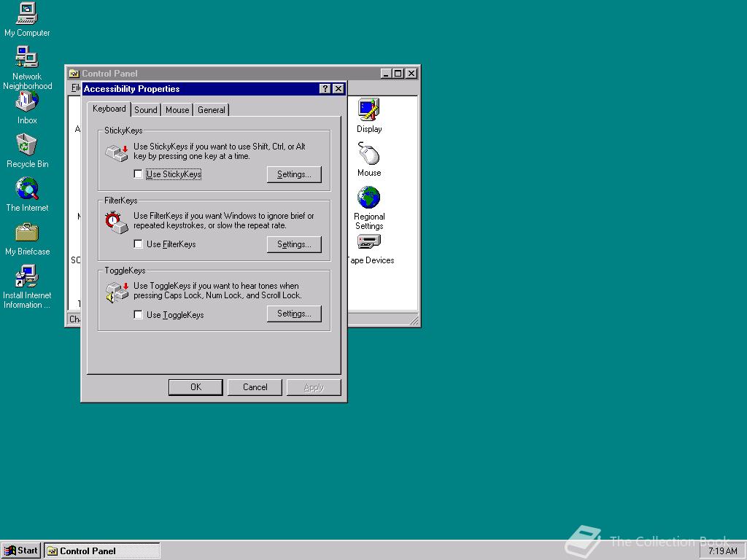Click the taskbar clock showing 7:19 AM
Screen dimensions: 747x560
(722, 551)
